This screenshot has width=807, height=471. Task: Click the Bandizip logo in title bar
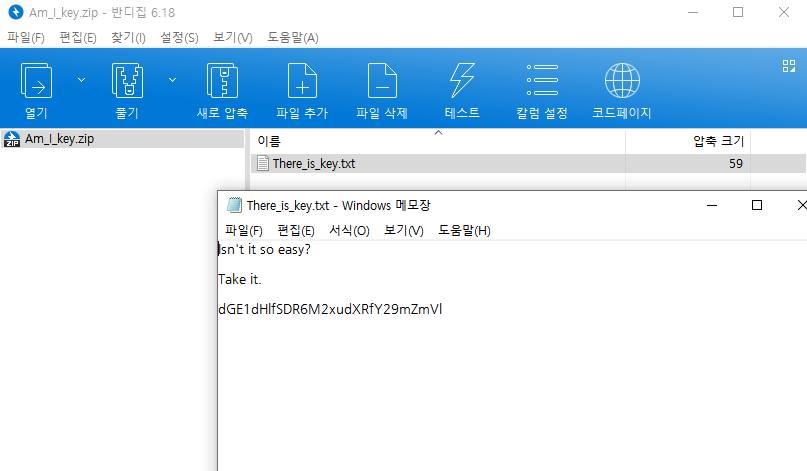[16, 12]
